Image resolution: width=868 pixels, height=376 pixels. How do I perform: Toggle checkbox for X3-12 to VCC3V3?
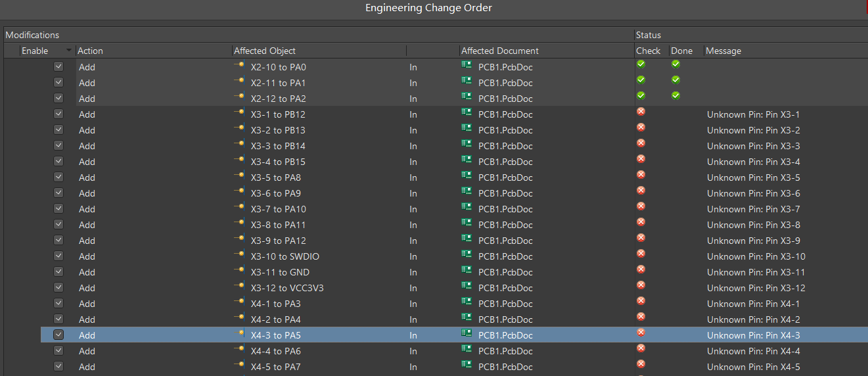pyautogui.click(x=58, y=287)
